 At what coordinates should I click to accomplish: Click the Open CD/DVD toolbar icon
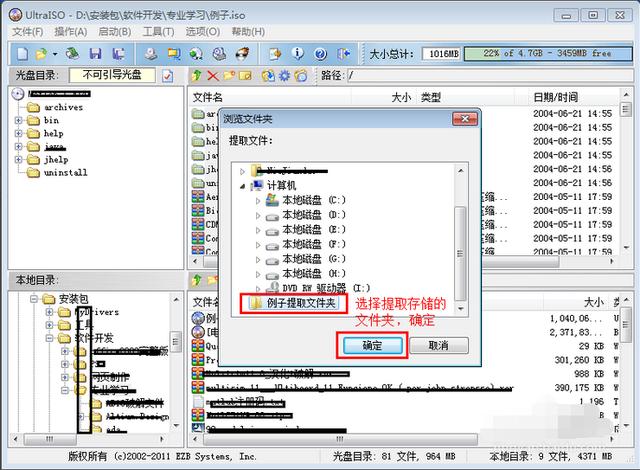pos(72,53)
